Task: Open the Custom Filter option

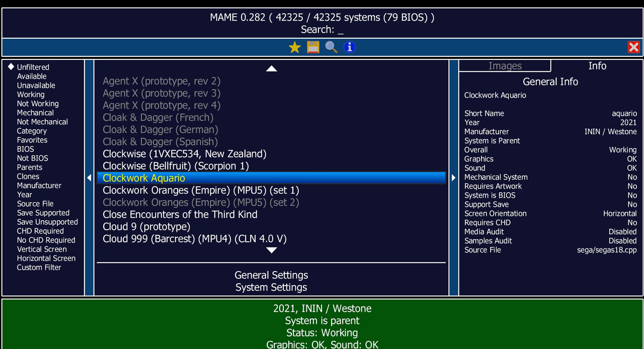Action: 39,268
